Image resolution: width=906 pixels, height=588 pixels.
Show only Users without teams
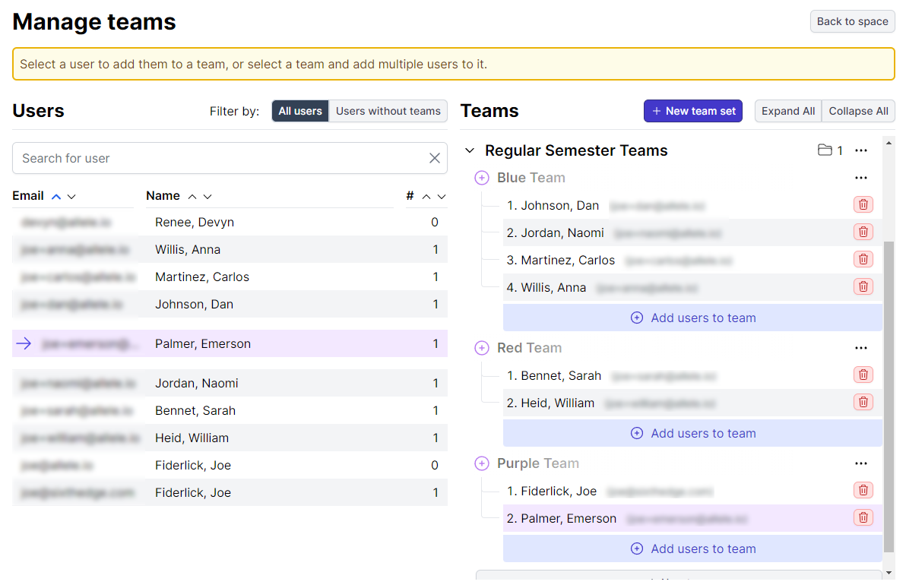tap(388, 111)
